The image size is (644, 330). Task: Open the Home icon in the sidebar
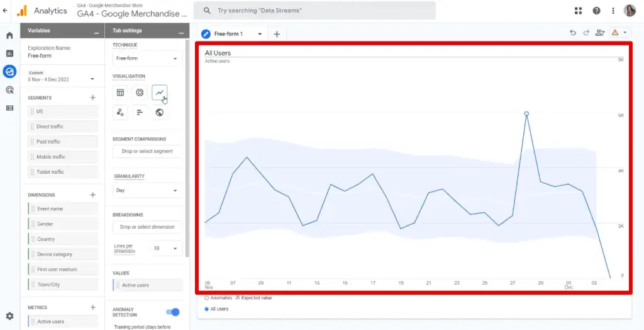tap(9, 35)
